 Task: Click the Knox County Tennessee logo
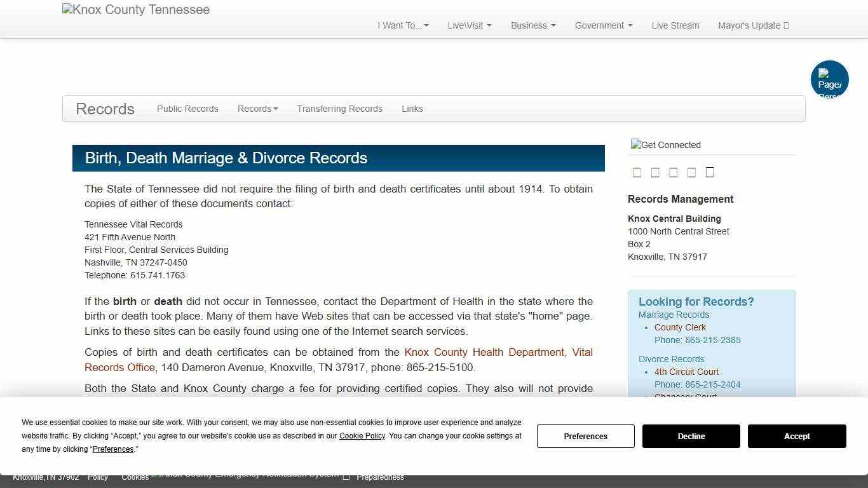point(135,10)
